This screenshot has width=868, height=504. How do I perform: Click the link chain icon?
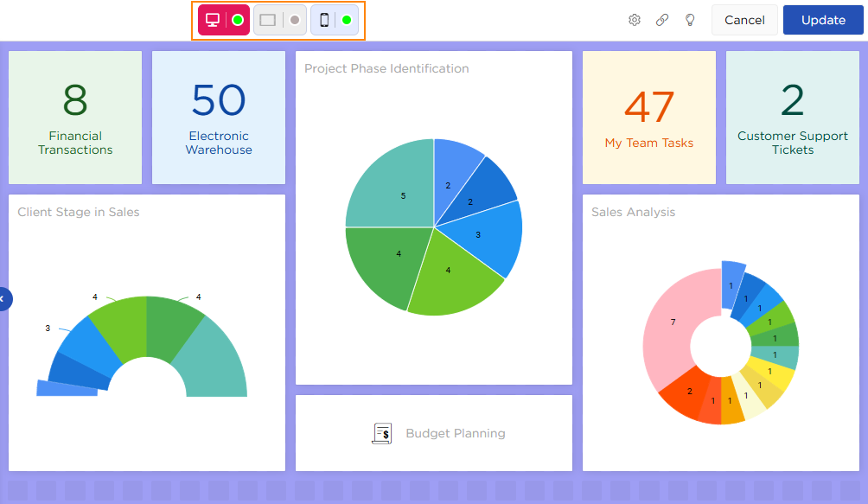(662, 20)
